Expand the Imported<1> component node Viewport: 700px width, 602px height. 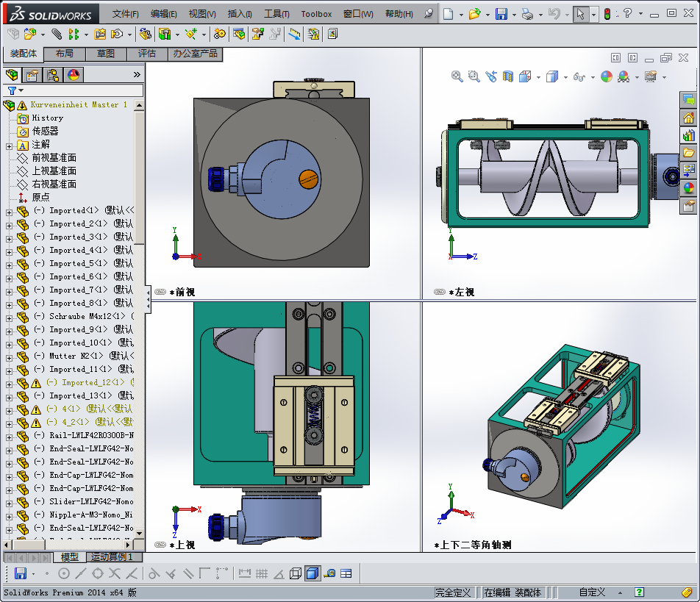click(9, 212)
